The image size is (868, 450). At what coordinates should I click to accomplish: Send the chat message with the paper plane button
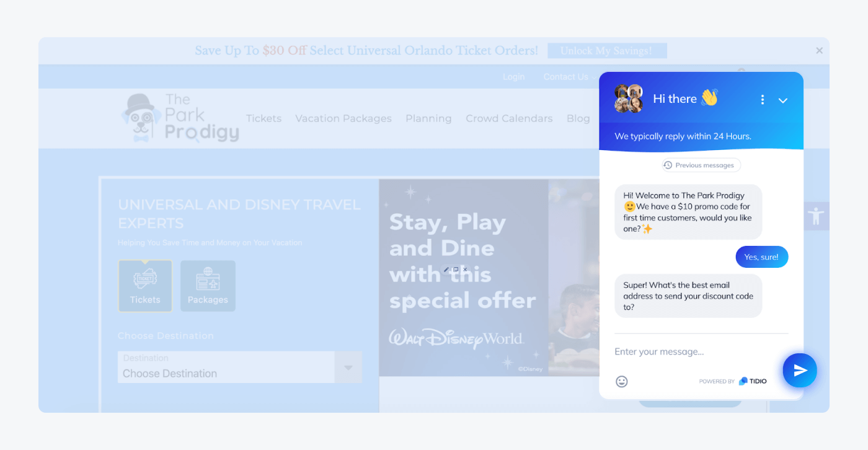click(800, 370)
